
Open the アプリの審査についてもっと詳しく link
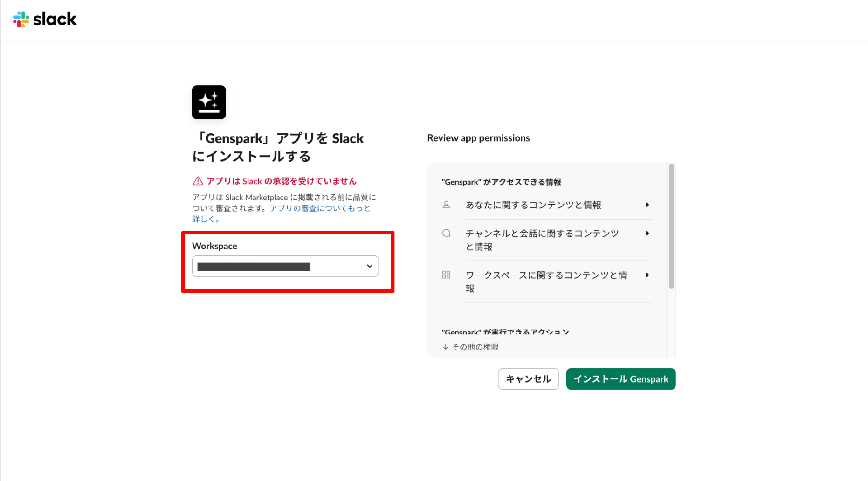320,208
